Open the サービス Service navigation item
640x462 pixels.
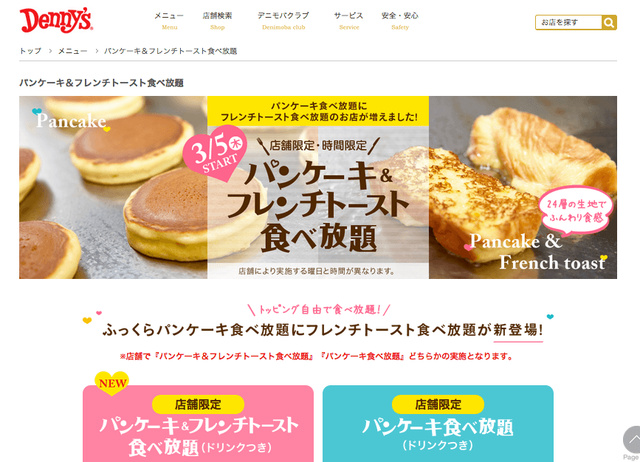click(349, 20)
